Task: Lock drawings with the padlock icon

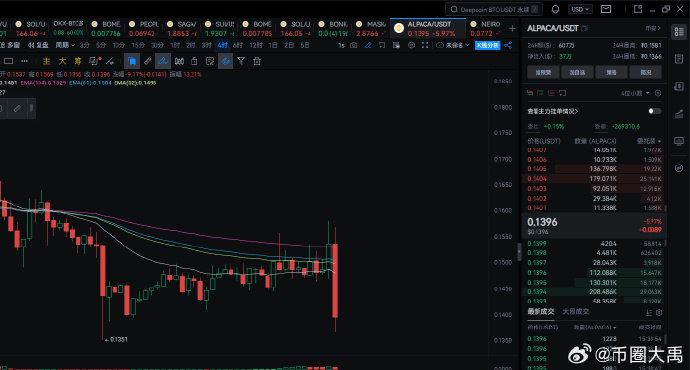Action: coord(194,61)
